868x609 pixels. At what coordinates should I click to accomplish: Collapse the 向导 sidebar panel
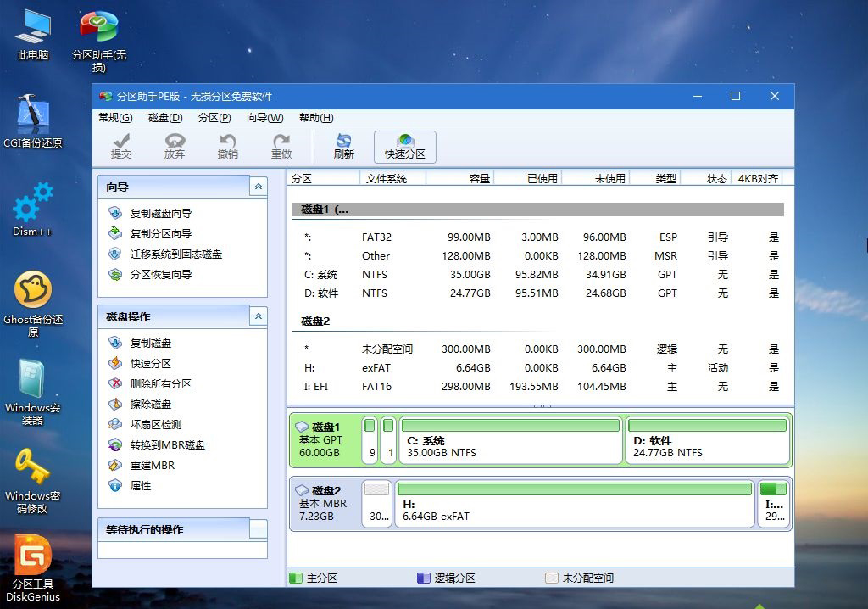pos(257,187)
